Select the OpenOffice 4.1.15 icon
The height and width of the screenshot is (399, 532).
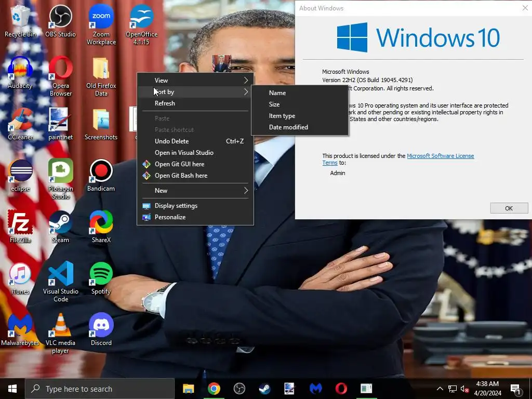click(141, 25)
